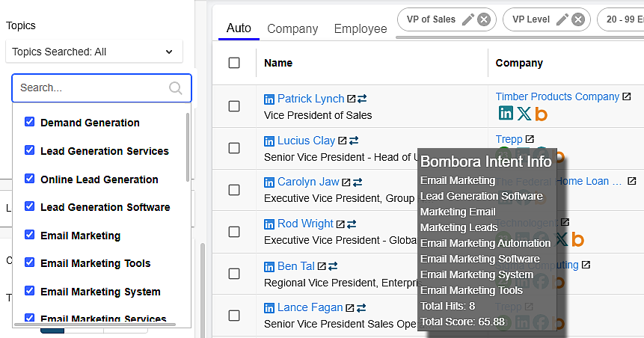Open Patrick Lynch contact link
The image size is (644, 338).
click(310, 99)
